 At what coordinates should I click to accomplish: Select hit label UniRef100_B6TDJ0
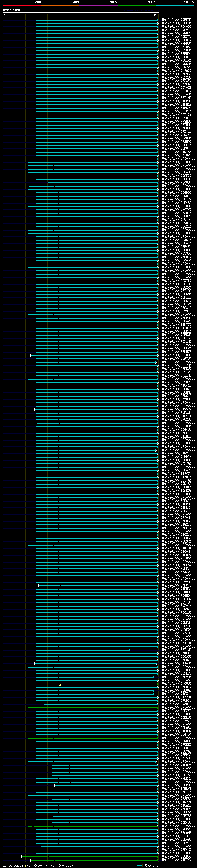tap(177, 91)
